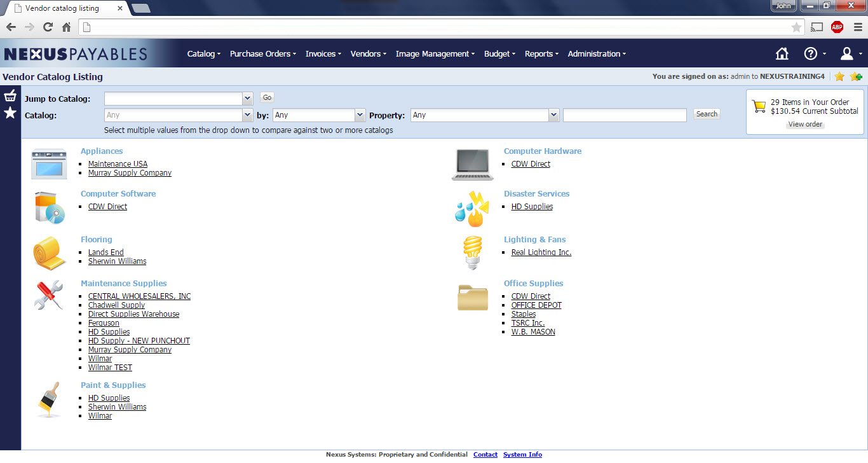Click the white star icon in left sidebar
Viewport: 868px width, 463px height.
point(10,113)
